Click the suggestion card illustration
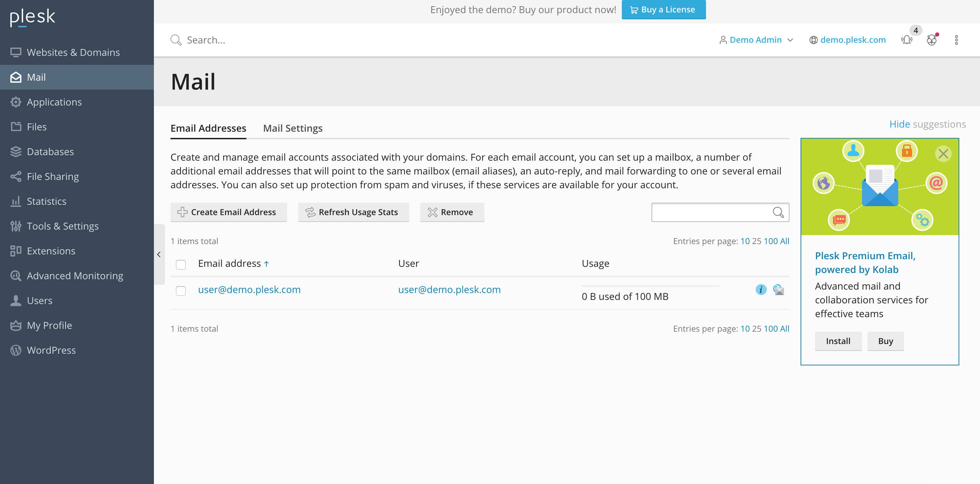The height and width of the screenshot is (484, 980). (880, 187)
